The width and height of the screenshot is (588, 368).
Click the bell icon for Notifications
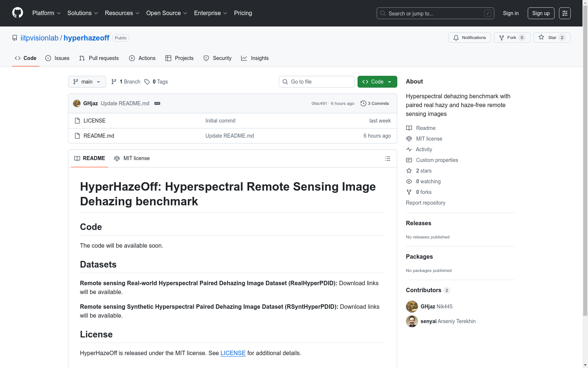456,38
